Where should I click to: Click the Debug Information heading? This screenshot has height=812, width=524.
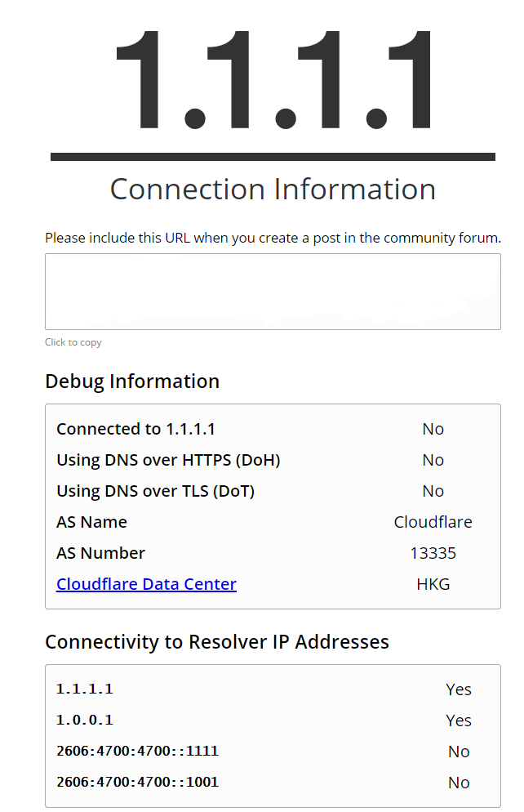pyautogui.click(x=132, y=381)
